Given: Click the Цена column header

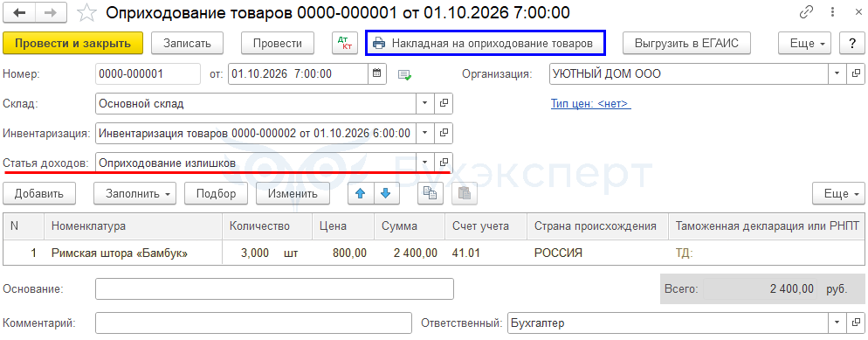Looking at the screenshot, I should [343, 226].
